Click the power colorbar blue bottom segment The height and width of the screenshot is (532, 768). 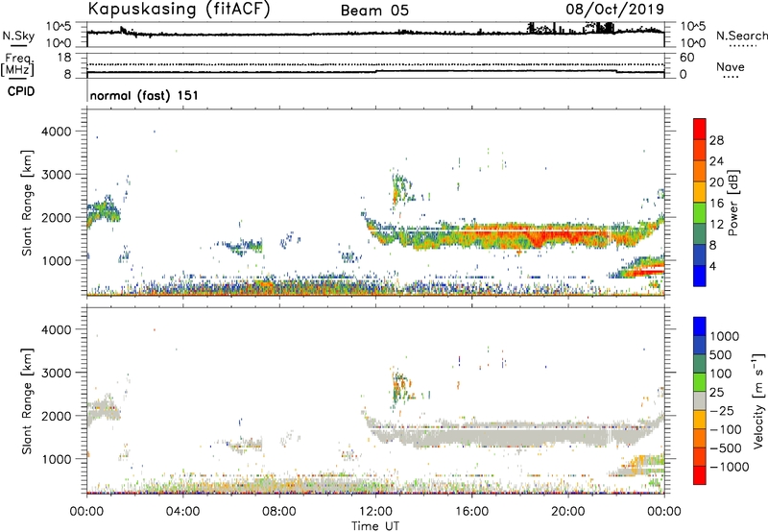point(700,276)
